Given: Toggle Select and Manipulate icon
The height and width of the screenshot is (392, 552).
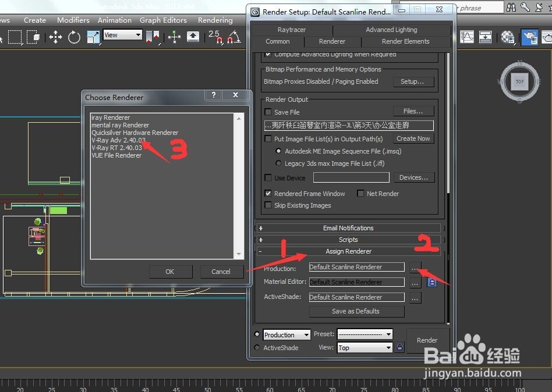Looking at the screenshot, I should click(174, 37).
